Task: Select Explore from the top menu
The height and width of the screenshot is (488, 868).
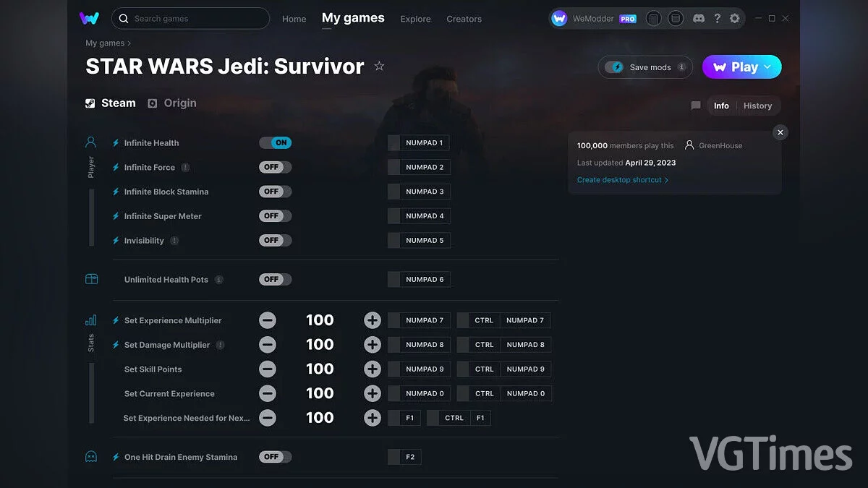Action: coord(415,20)
